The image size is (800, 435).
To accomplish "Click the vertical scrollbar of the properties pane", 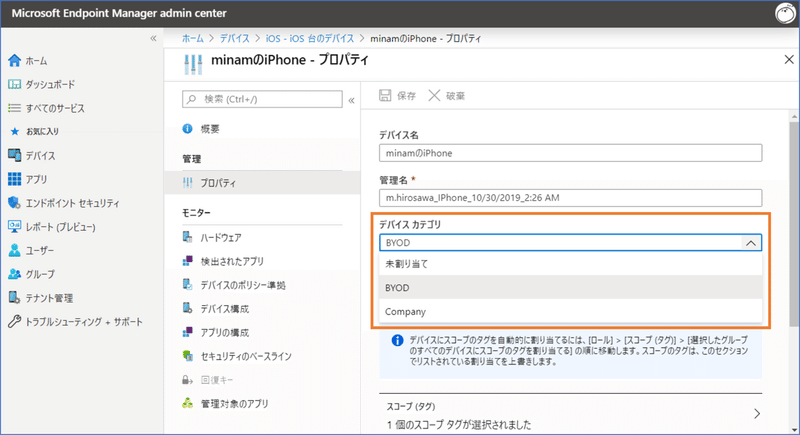I will tap(794, 224).
